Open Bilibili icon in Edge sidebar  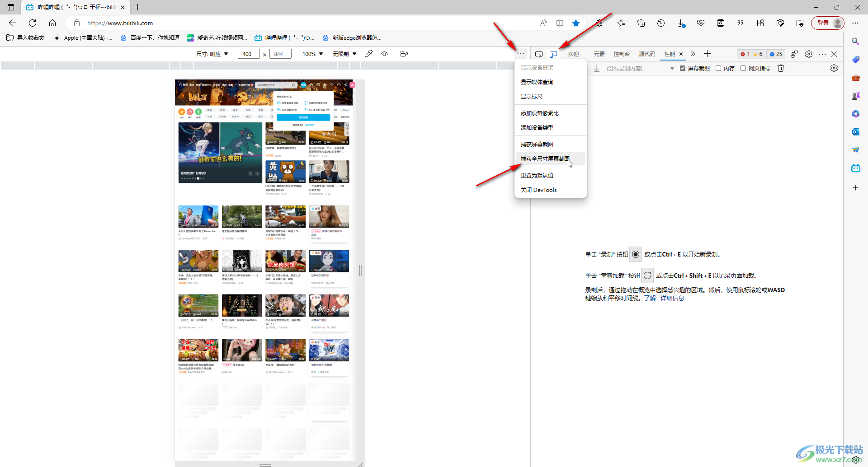tap(855, 168)
